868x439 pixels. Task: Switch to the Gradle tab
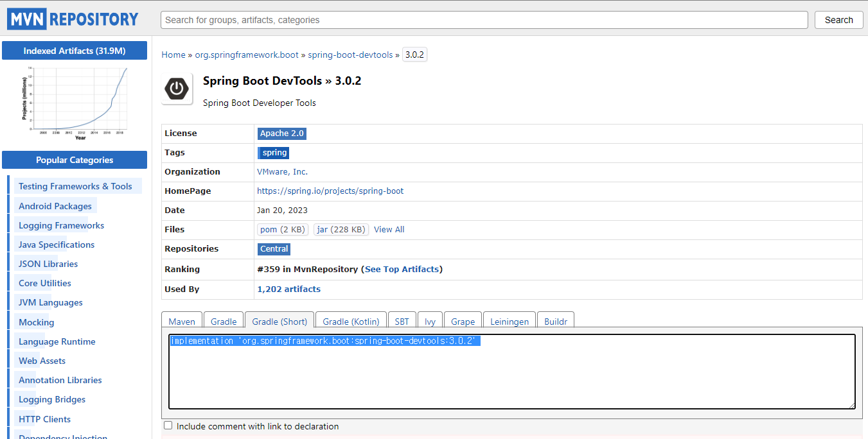[224, 322]
